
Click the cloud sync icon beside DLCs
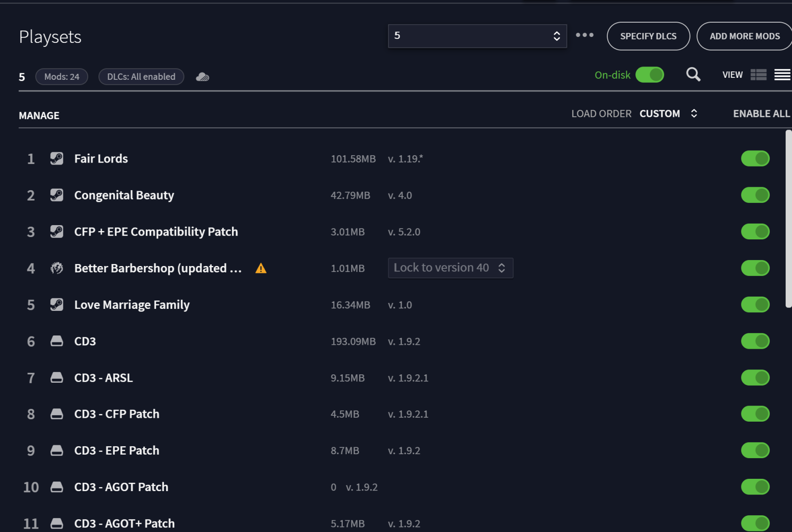coord(202,77)
